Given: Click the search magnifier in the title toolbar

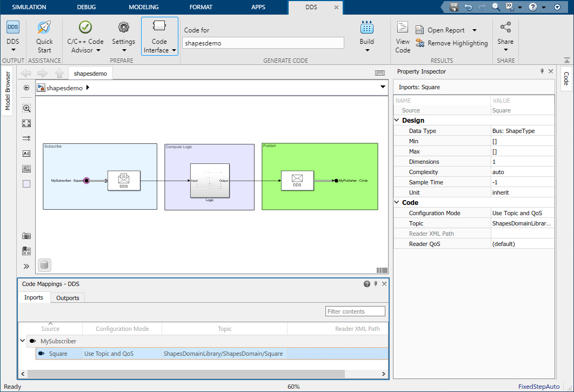Looking at the screenshot, I should [x=496, y=7].
